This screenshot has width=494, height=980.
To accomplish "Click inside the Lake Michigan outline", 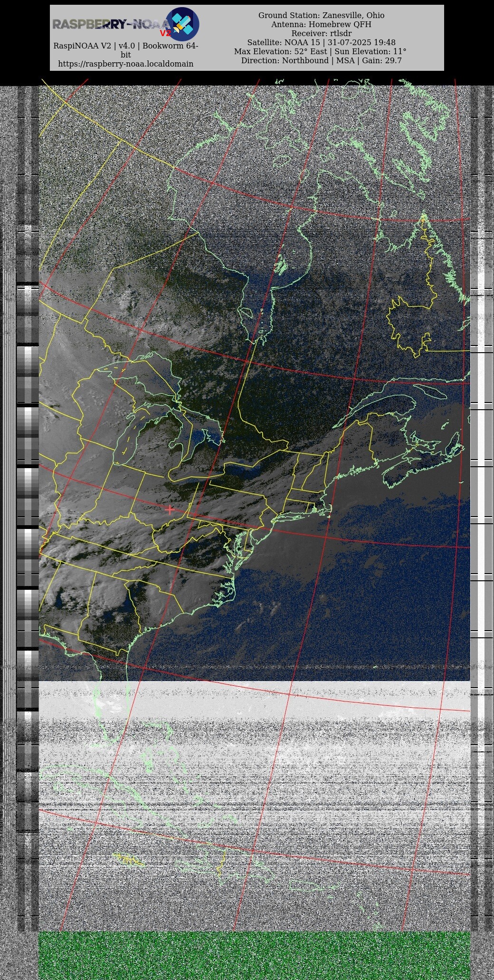I will click(126, 437).
